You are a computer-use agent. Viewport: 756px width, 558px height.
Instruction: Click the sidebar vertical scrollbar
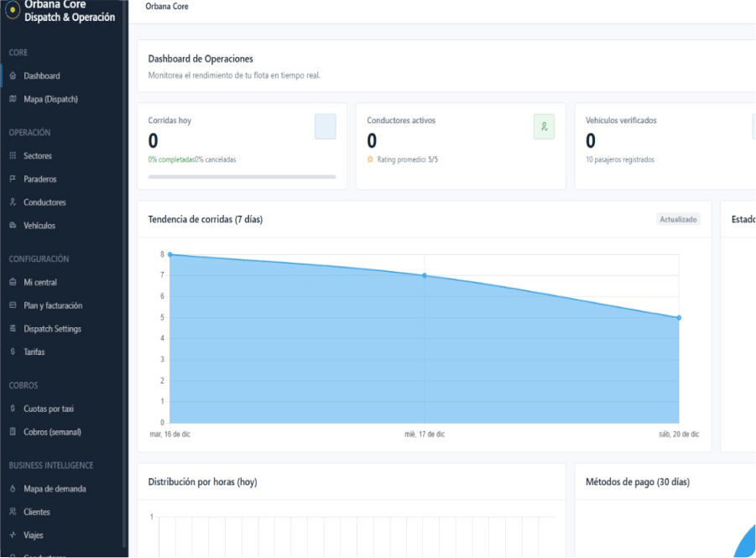point(125,252)
